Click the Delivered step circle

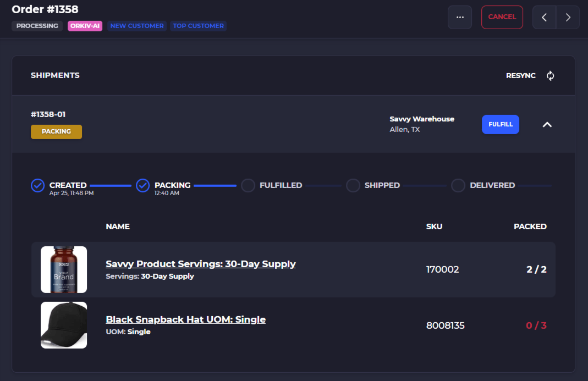[x=458, y=185]
